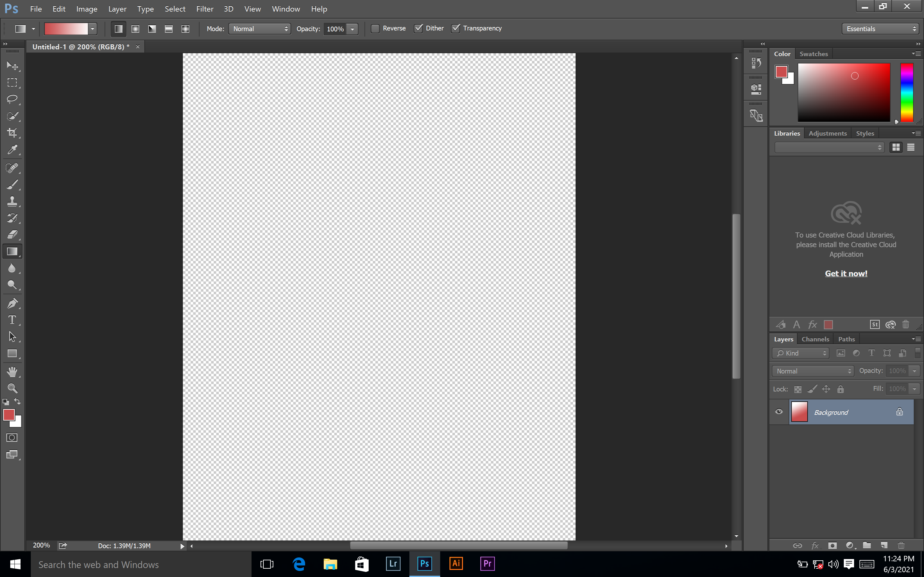
Task: Click the Get it now link
Action: pos(846,273)
